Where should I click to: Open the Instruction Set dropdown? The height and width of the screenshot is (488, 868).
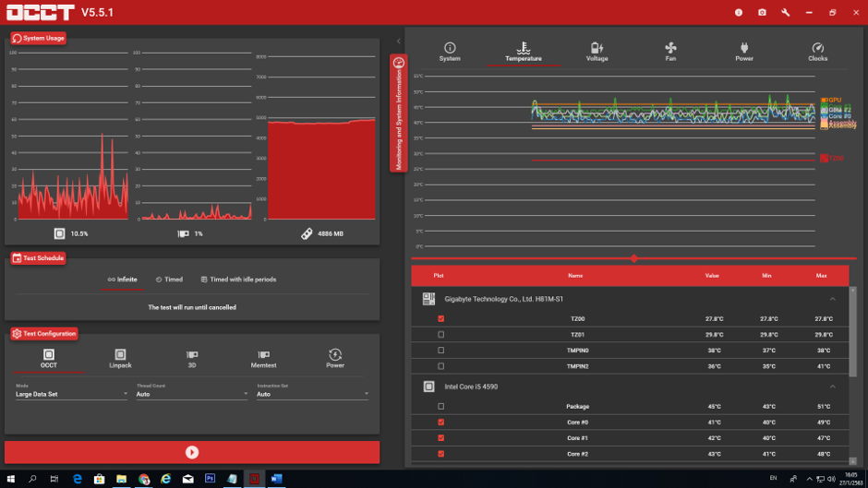point(312,394)
